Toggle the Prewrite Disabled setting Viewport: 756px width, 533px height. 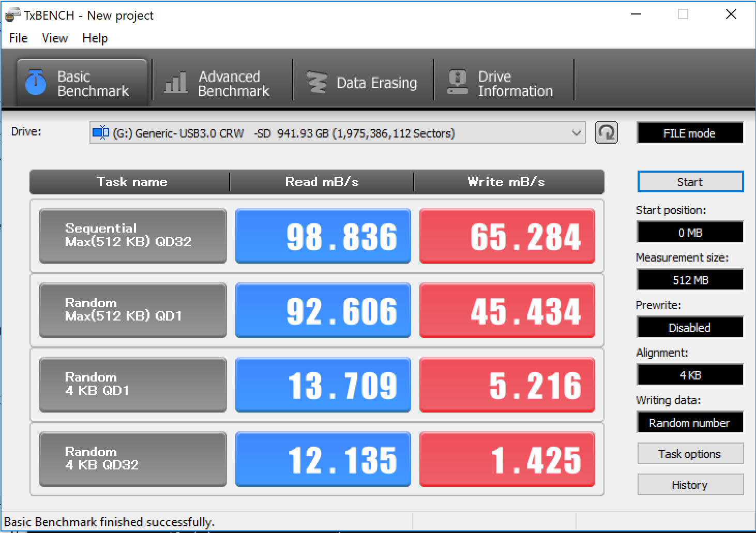pyautogui.click(x=690, y=328)
